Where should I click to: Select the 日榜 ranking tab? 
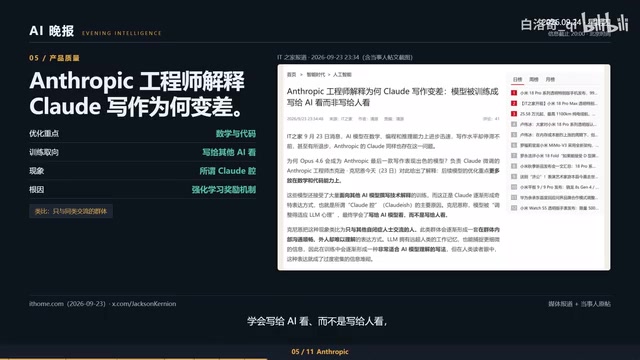pos(518,79)
